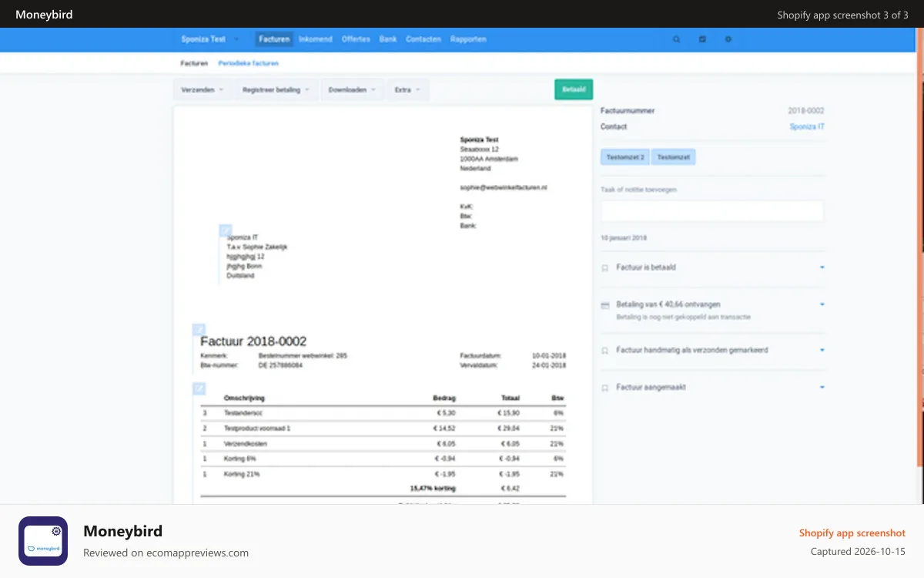Open the Registreer betaling dropdown
This screenshot has height=578, width=924.
click(276, 90)
